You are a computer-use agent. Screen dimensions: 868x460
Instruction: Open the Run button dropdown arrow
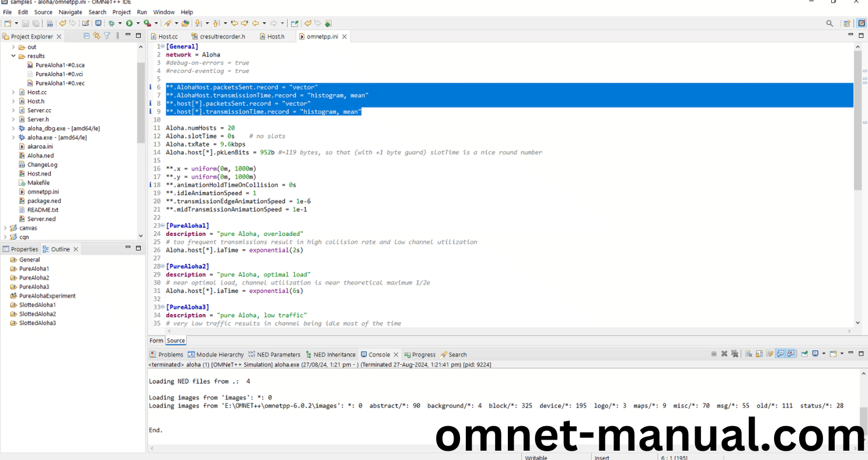tap(138, 23)
